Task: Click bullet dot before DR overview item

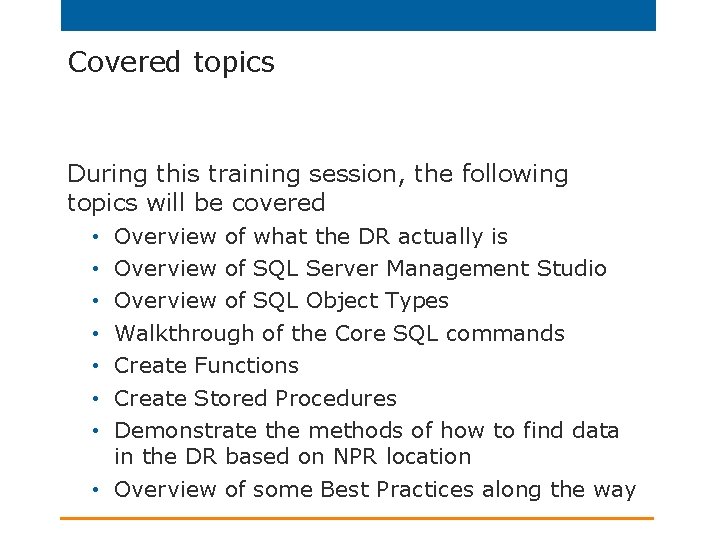Action: click(x=96, y=237)
